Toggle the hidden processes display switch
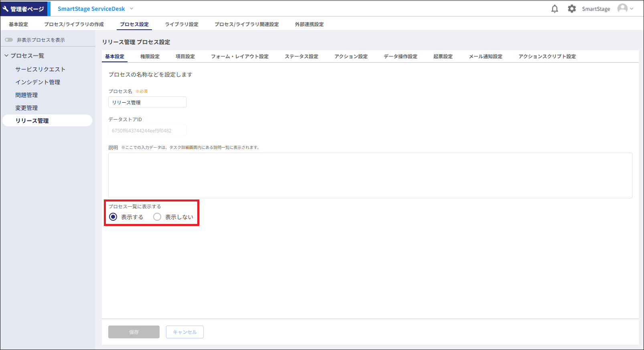The image size is (644, 350). tap(9, 40)
